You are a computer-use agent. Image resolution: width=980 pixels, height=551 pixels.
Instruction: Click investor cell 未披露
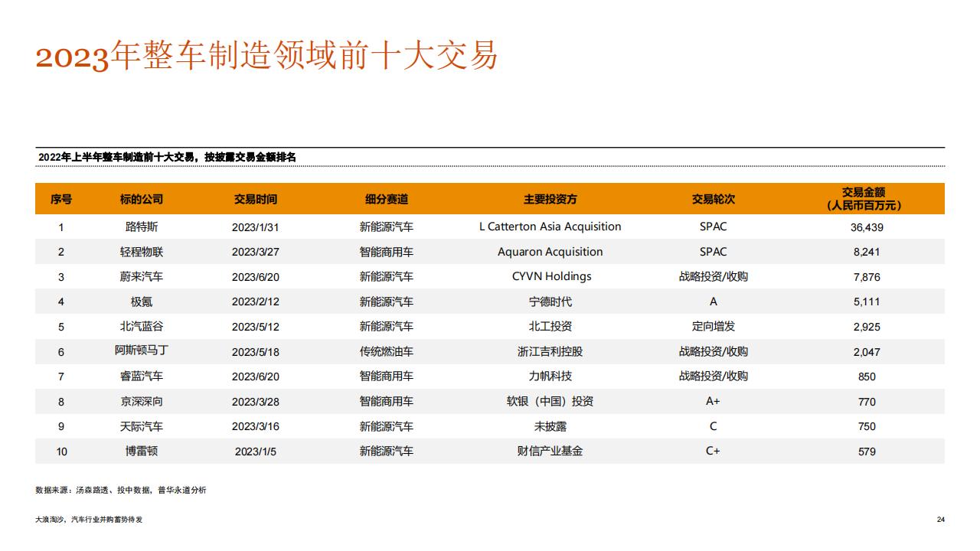click(550, 426)
